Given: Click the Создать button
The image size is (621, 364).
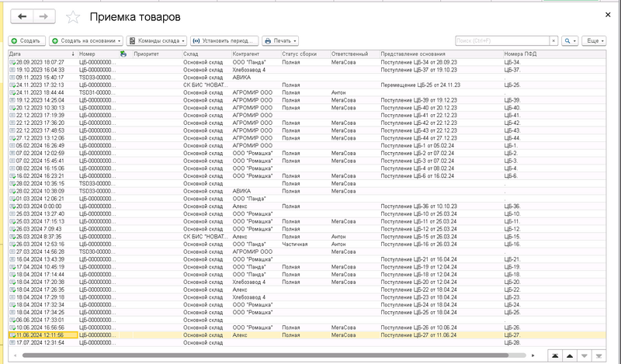Looking at the screenshot, I should 26,40.
